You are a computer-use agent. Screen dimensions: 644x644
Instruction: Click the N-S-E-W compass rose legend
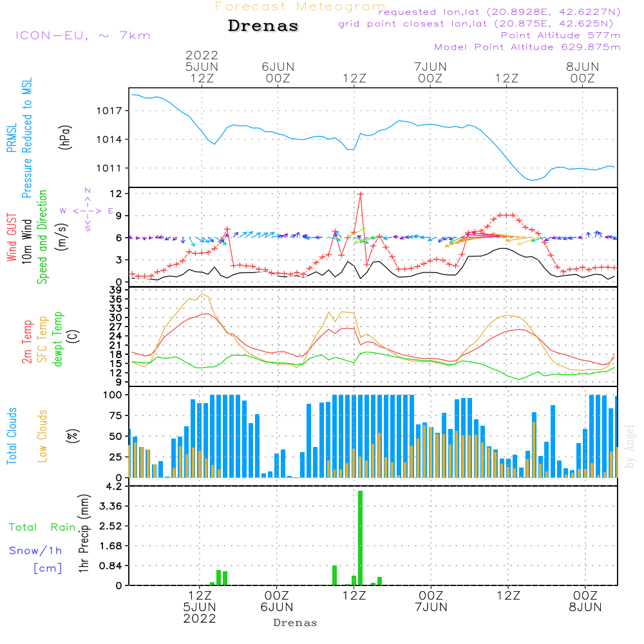tap(88, 211)
